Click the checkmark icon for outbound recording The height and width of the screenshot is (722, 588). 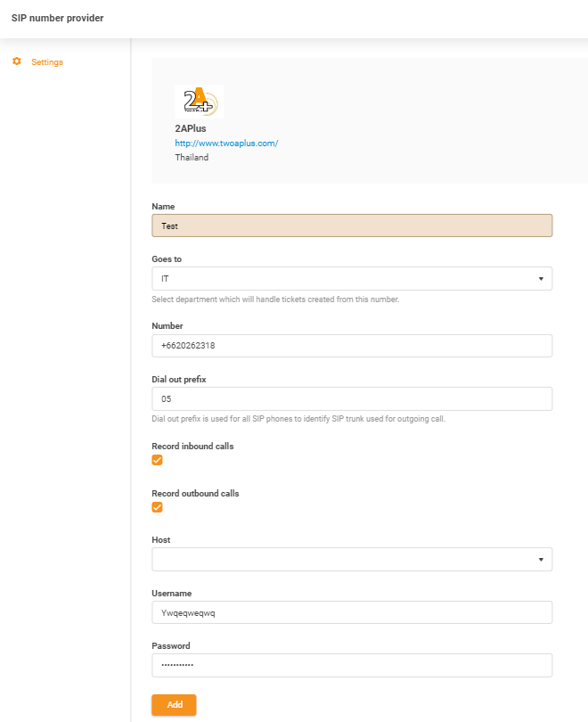click(x=157, y=507)
